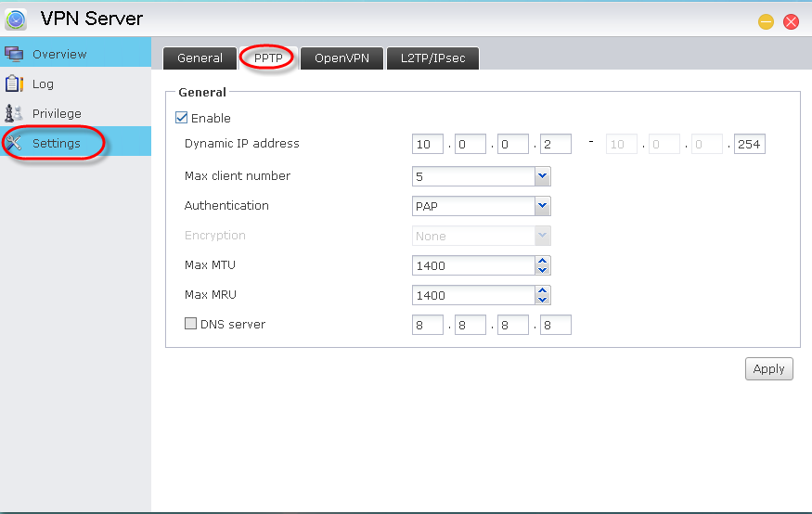Viewport: 812px width, 514px height.
Task: Uncheck the Enable checkbox
Action: (x=181, y=118)
